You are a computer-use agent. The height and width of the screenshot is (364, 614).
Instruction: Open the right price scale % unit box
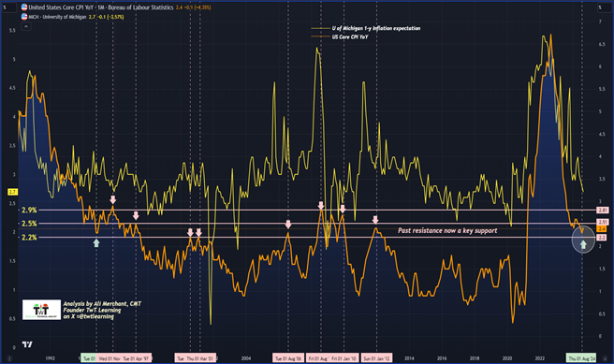click(x=605, y=7)
